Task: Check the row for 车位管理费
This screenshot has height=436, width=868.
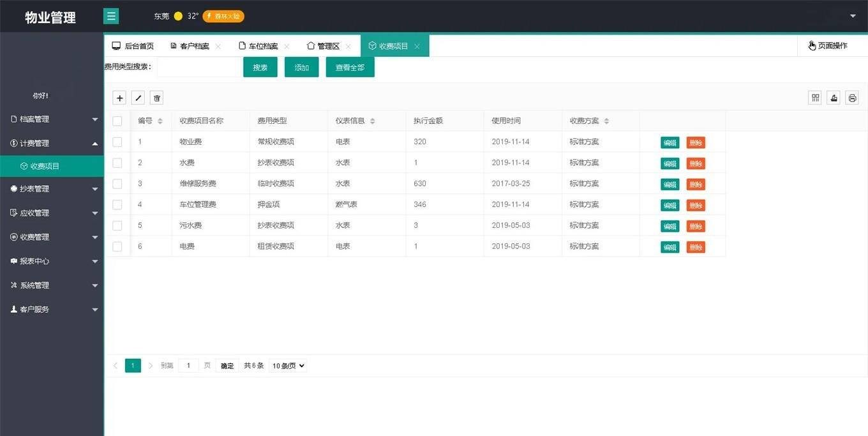Action: click(117, 204)
